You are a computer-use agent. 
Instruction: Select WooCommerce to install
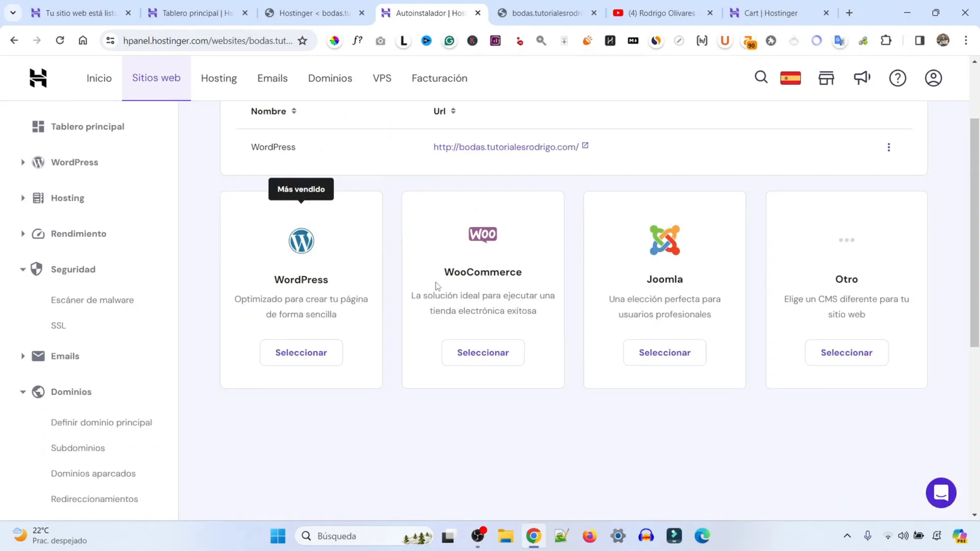point(483,353)
